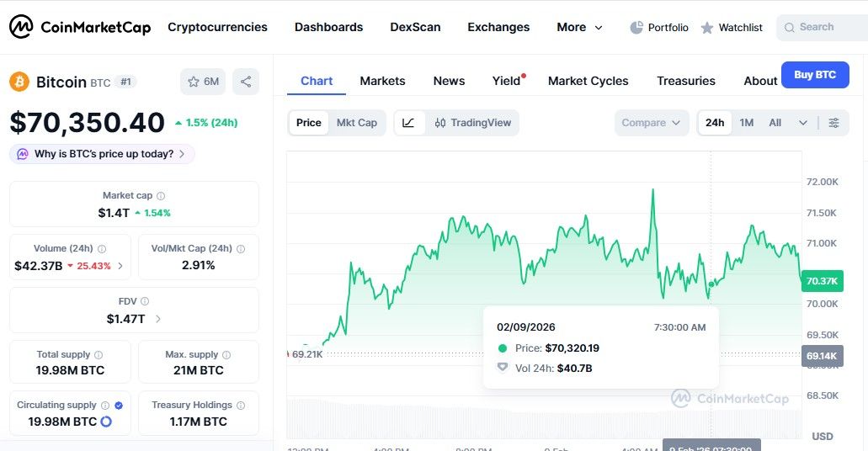868x451 pixels.
Task: Open the Market Cycles tab
Action: [588, 81]
